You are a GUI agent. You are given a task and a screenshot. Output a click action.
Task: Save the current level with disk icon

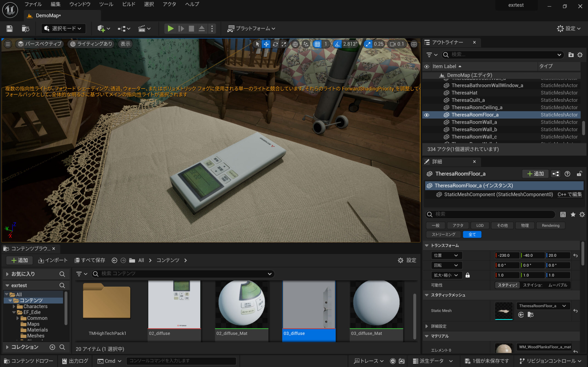click(9, 29)
